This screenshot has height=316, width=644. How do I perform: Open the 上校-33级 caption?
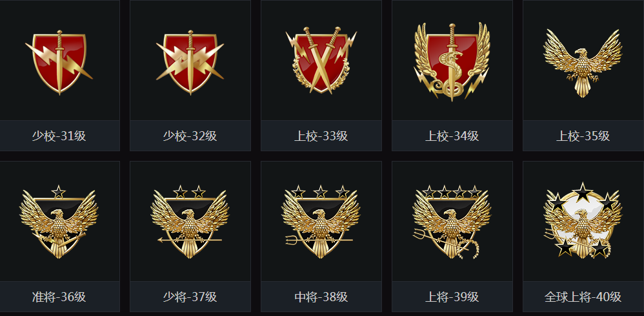(321, 136)
